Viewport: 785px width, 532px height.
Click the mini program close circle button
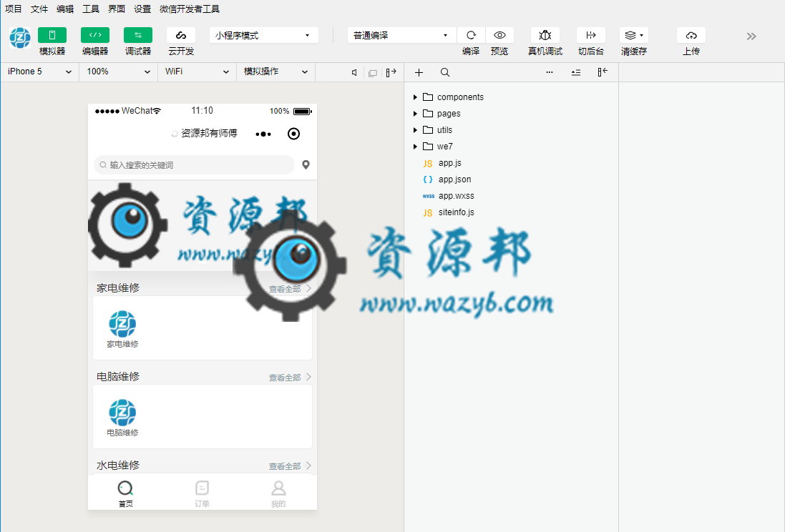294,134
